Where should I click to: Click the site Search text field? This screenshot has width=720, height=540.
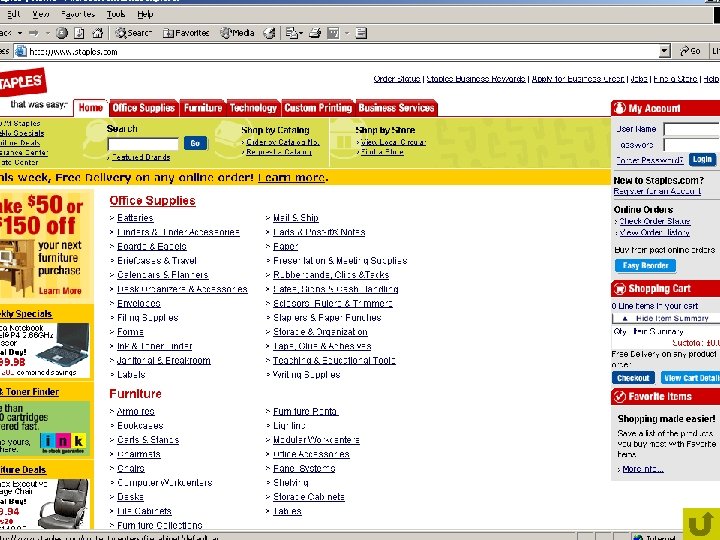click(x=143, y=144)
